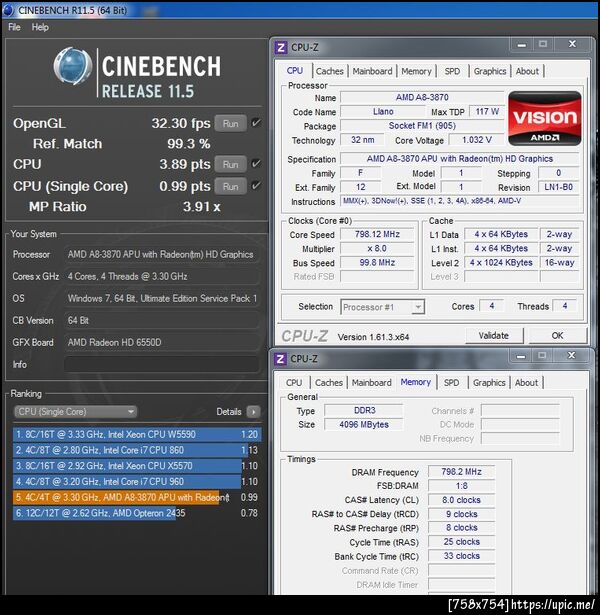Switch to CPU tab in lower CPU-Z window

tap(294, 383)
